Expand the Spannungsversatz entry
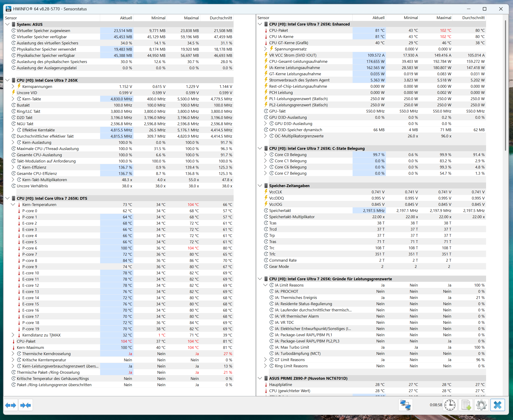513x420 pixels. tap(265, 49)
